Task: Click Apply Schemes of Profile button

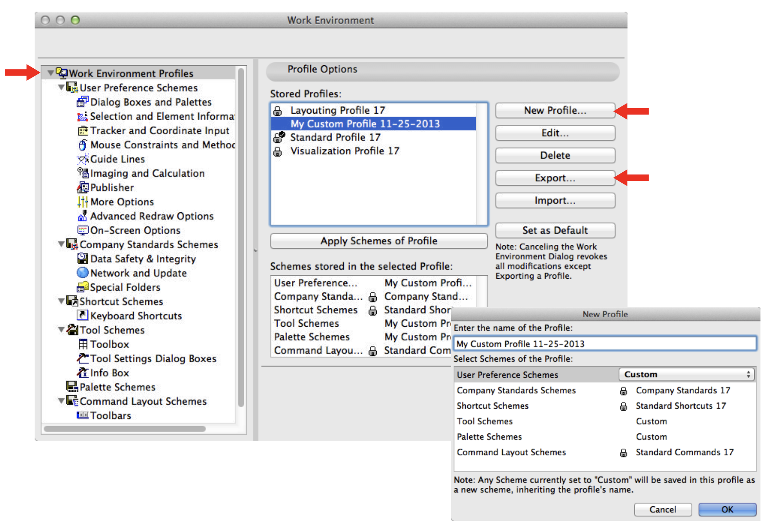Action: [379, 241]
